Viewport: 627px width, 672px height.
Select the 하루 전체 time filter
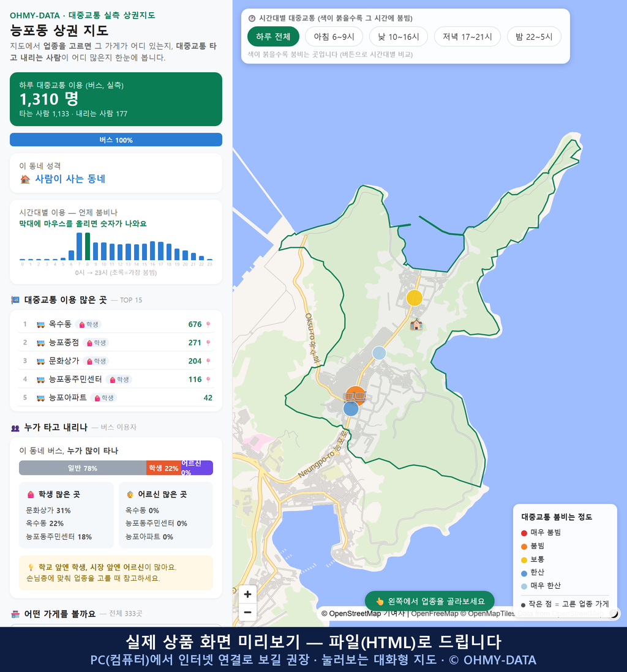[x=273, y=37]
